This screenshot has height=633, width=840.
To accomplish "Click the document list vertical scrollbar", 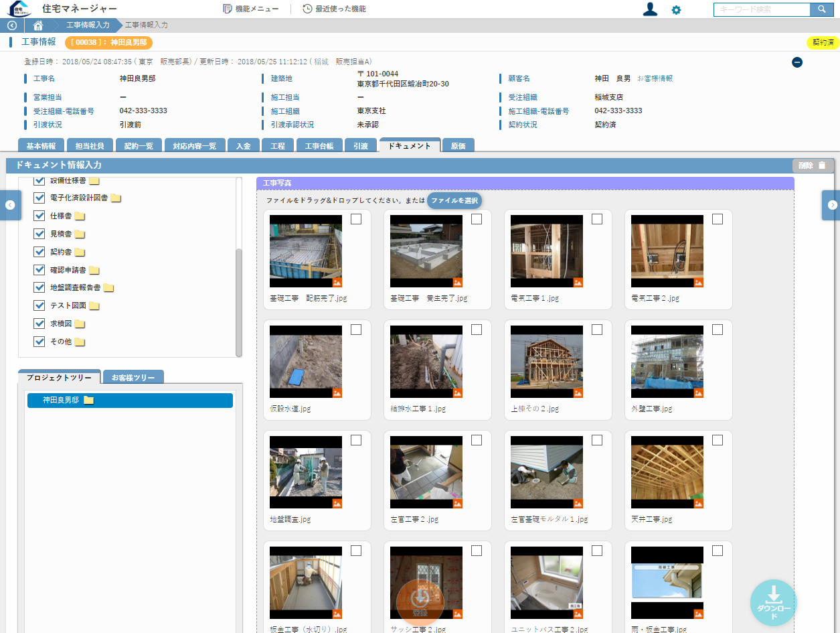I will click(239, 301).
